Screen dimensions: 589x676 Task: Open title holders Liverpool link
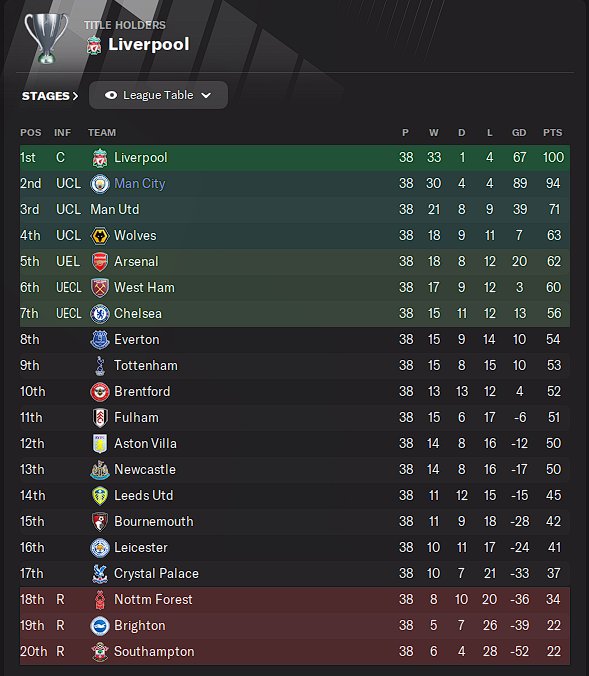[x=148, y=44]
